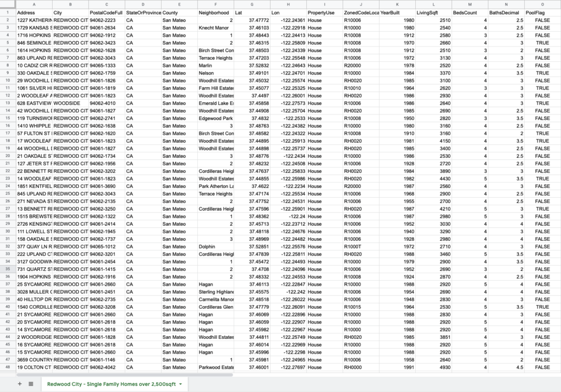Click the "Lon" header cell
Viewport: 561px width, 392px height.
(x=288, y=13)
